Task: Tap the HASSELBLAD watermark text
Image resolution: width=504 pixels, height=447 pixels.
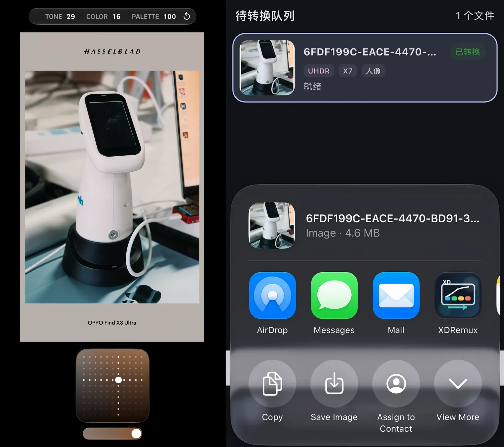Action: (x=112, y=52)
